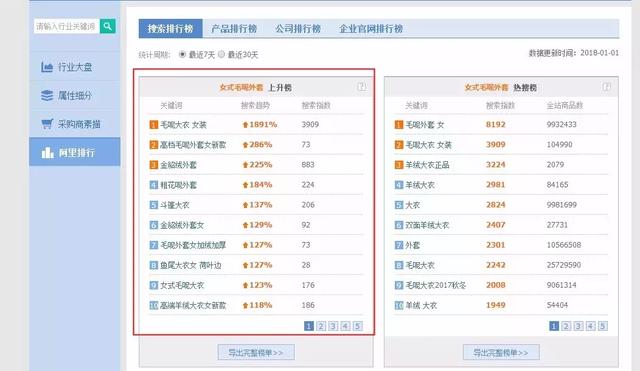Click keyword 粗花呢外套 in 上升榜
640x371 pixels.
178,185
